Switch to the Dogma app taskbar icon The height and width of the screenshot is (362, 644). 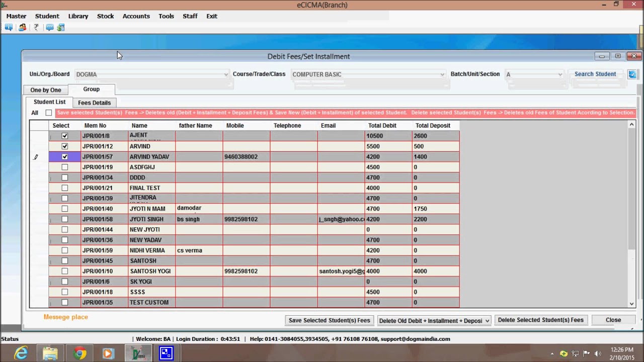coord(138,353)
